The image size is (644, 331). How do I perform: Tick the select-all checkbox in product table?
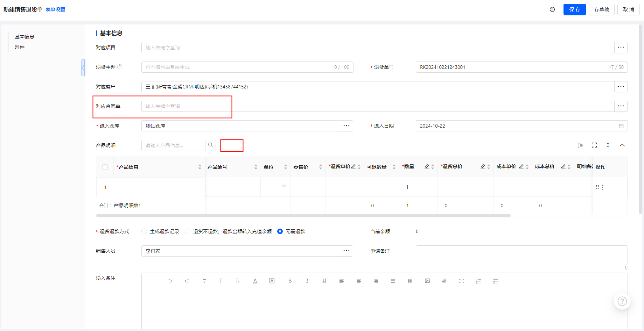(105, 167)
